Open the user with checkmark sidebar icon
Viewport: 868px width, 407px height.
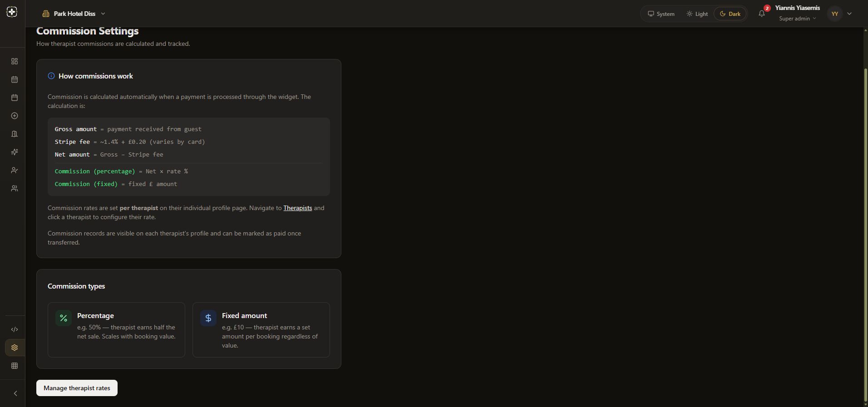click(15, 170)
